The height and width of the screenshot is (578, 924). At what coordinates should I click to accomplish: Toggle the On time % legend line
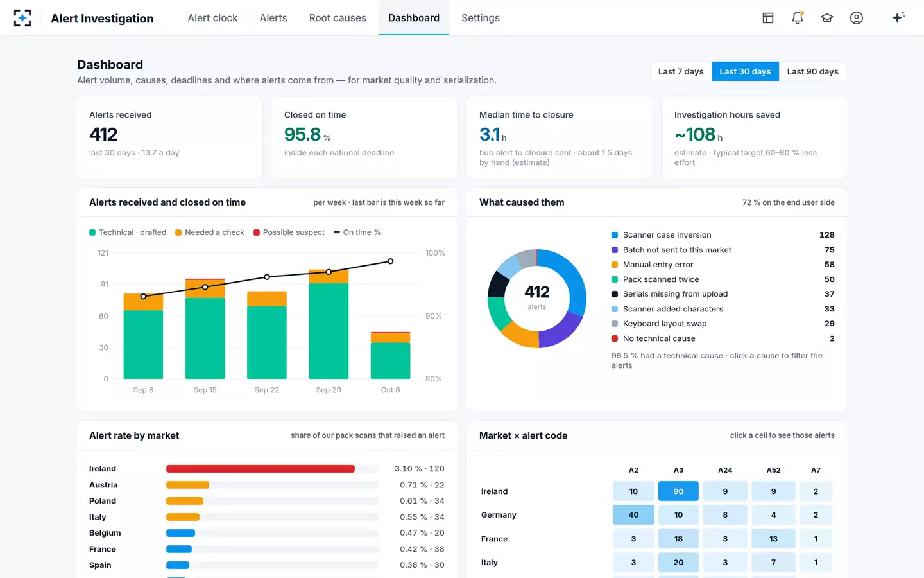click(357, 232)
